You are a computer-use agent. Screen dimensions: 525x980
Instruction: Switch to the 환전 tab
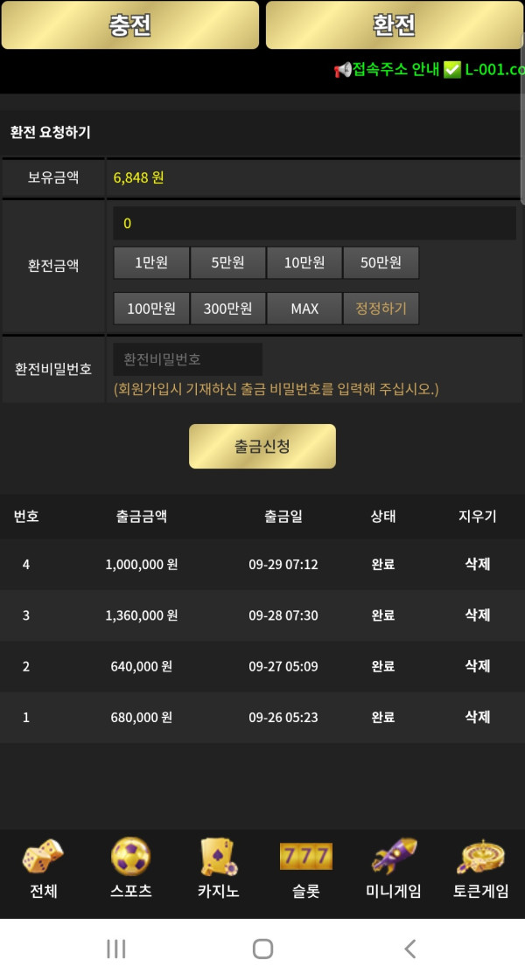394,25
